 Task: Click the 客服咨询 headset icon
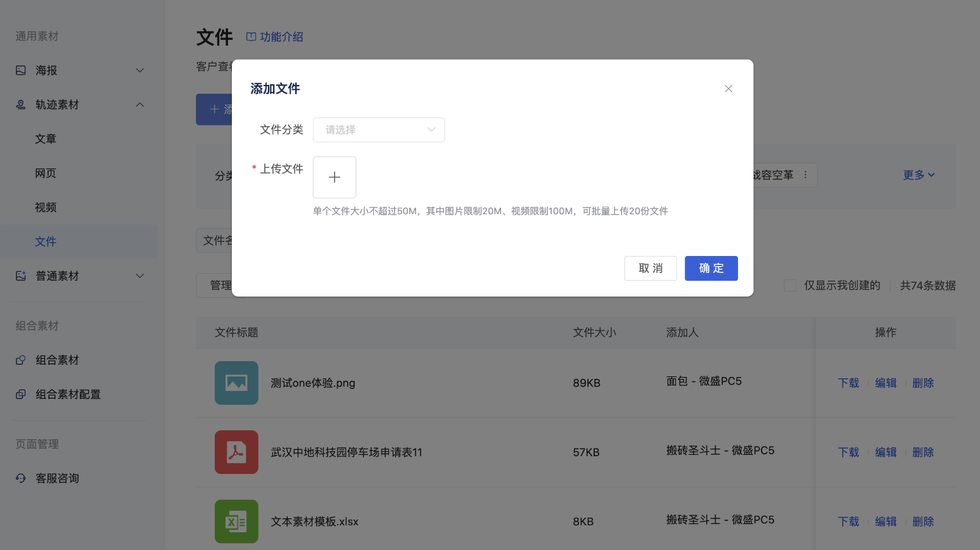pyautogui.click(x=21, y=478)
